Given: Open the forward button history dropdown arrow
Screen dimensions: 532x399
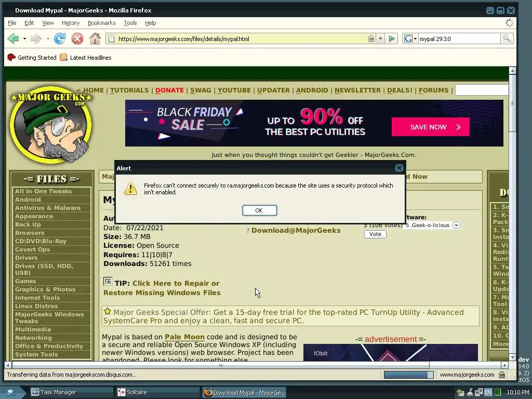Looking at the screenshot, I should pos(47,38).
